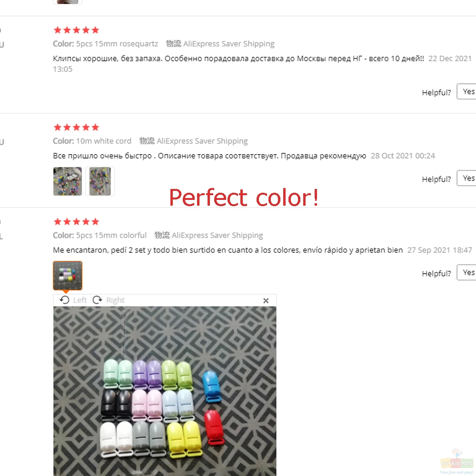Click the star rating of rosequartz review

coord(76,30)
